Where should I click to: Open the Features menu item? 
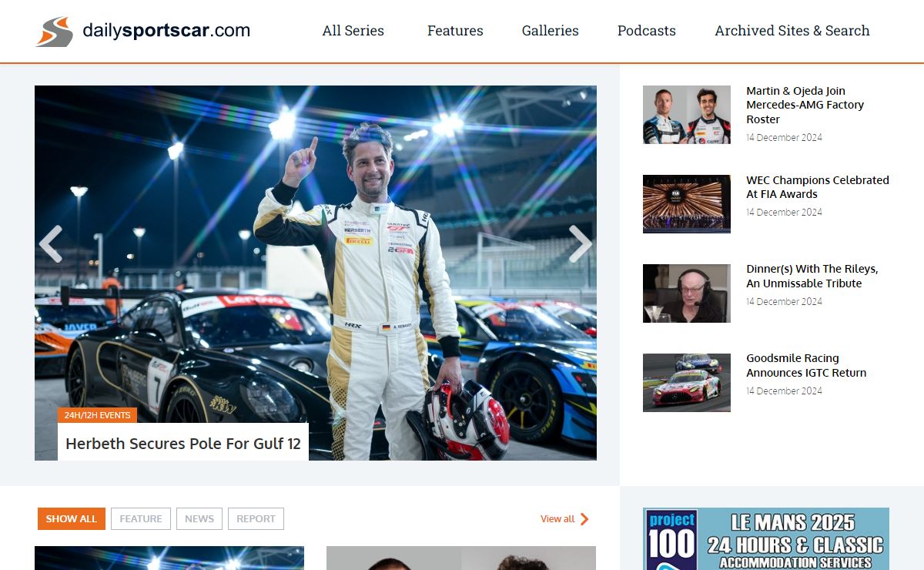point(455,31)
